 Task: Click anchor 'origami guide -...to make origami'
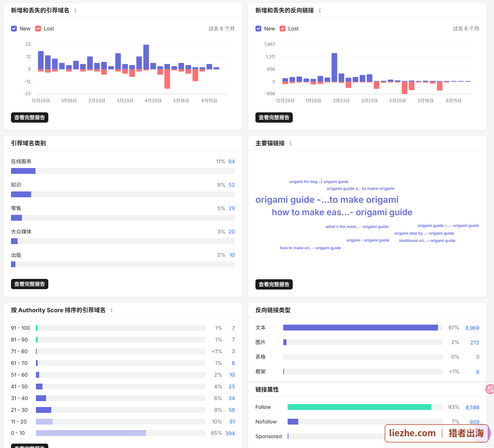pos(327,199)
